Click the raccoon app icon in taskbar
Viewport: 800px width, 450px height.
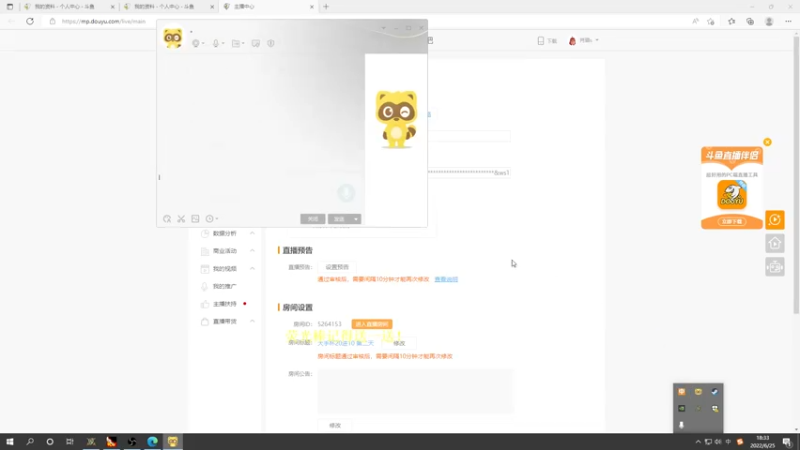[x=172, y=442]
